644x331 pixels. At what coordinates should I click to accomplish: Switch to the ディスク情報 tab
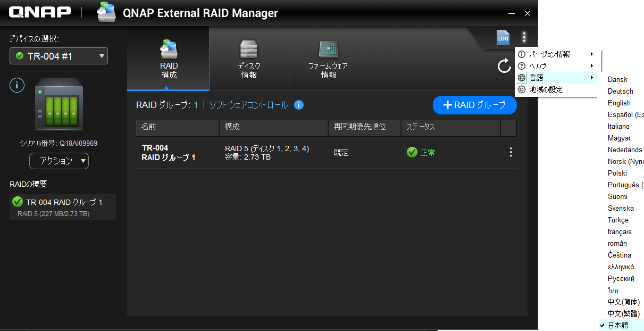248,59
